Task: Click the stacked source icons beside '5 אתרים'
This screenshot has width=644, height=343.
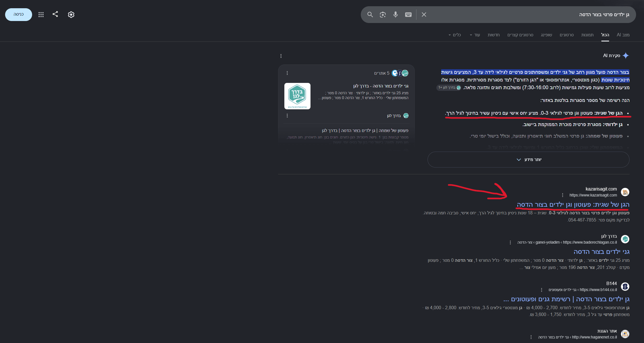Action: pos(400,73)
